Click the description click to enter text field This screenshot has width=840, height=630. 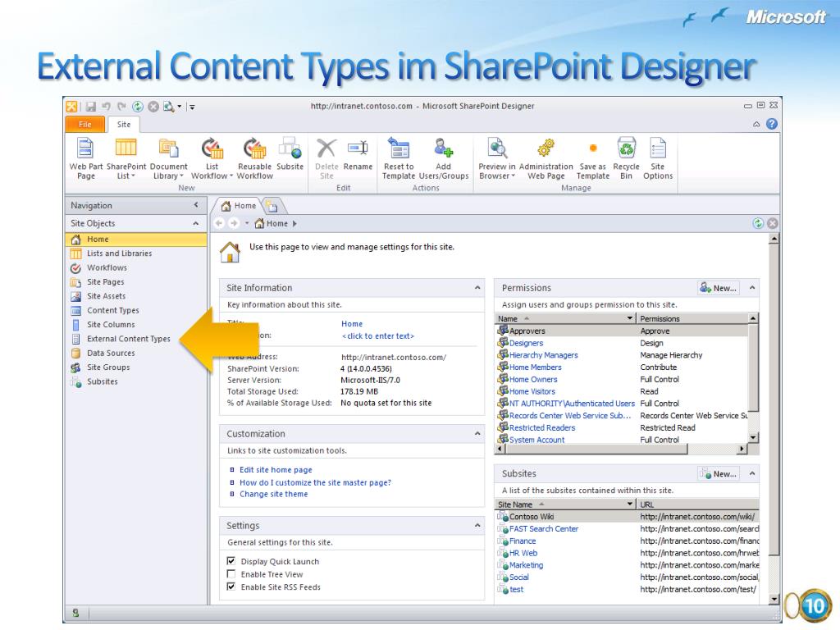tap(377, 336)
